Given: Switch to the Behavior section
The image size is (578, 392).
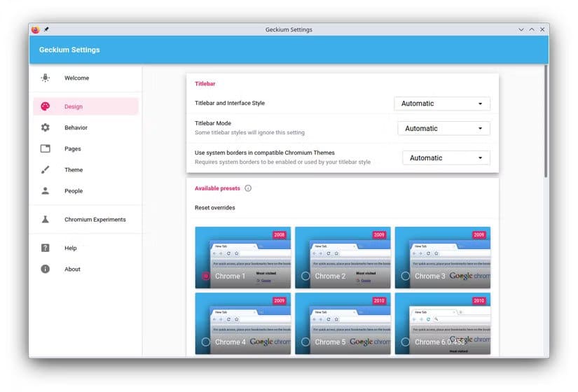Looking at the screenshot, I should [86, 127].
